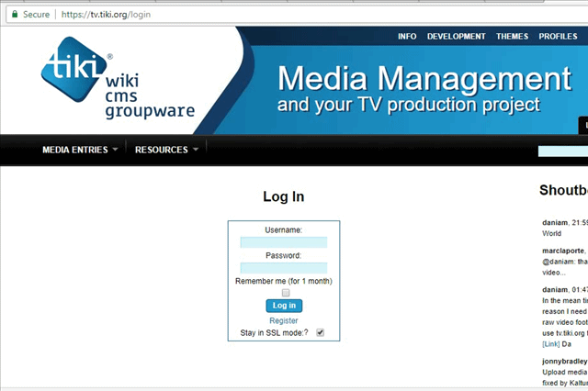Open the Register link
588x391 pixels.
284,320
